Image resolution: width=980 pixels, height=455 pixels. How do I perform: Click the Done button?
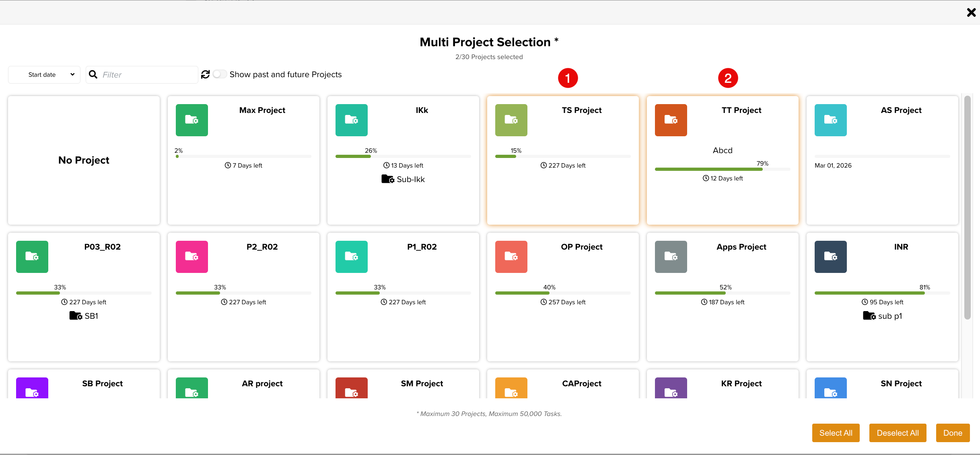[x=953, y=433]
